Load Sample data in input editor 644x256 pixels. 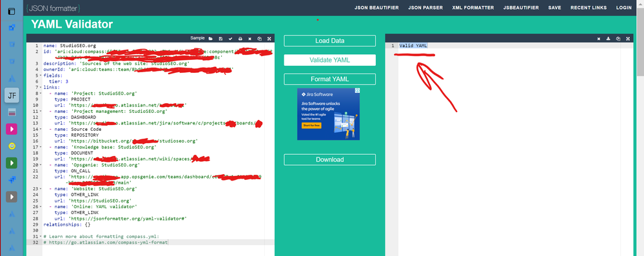pyautogui.click(x=197, y=38)
